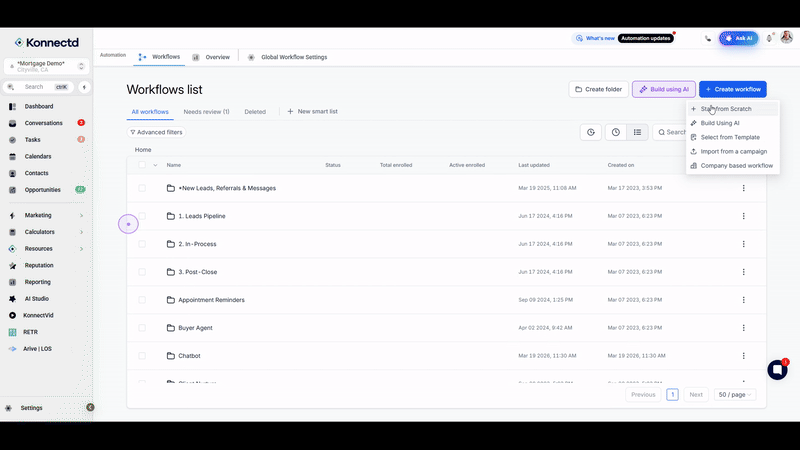Image resolution: width=800 pixels, height=450 pixels.
Task: Choose Select from Template
Action: (733, 137)
